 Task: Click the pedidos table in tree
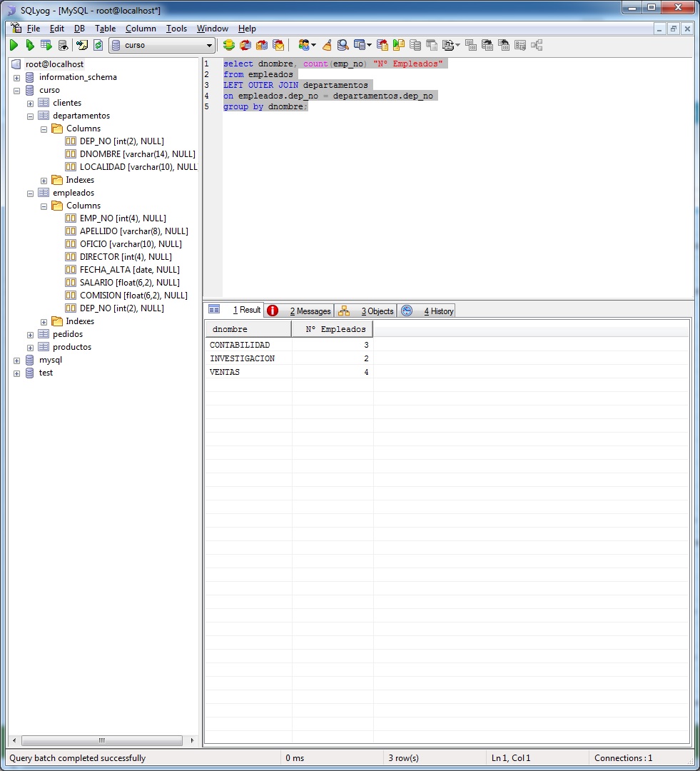67,334
